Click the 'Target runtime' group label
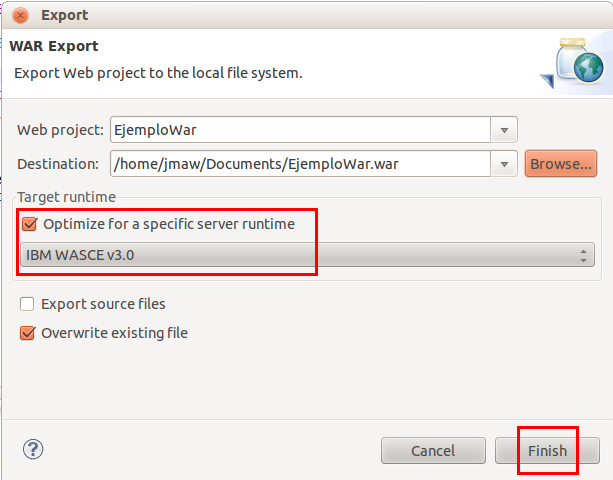Image resolution: width=613 pixels, height=480 pixels. coord(66,197)
